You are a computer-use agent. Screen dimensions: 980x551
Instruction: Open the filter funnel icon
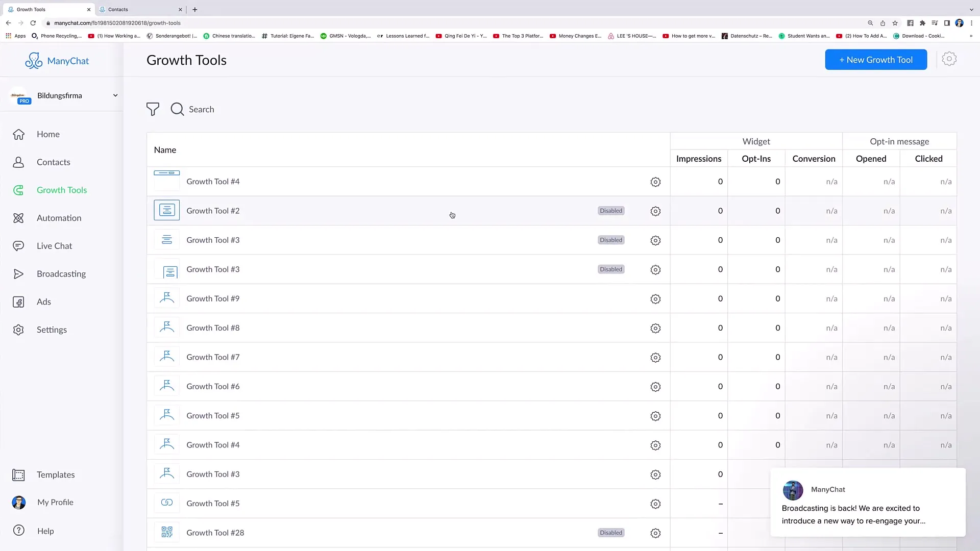[153, 109]
